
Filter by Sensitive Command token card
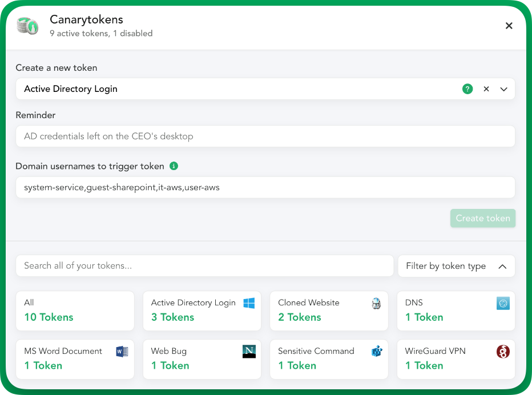329,360
